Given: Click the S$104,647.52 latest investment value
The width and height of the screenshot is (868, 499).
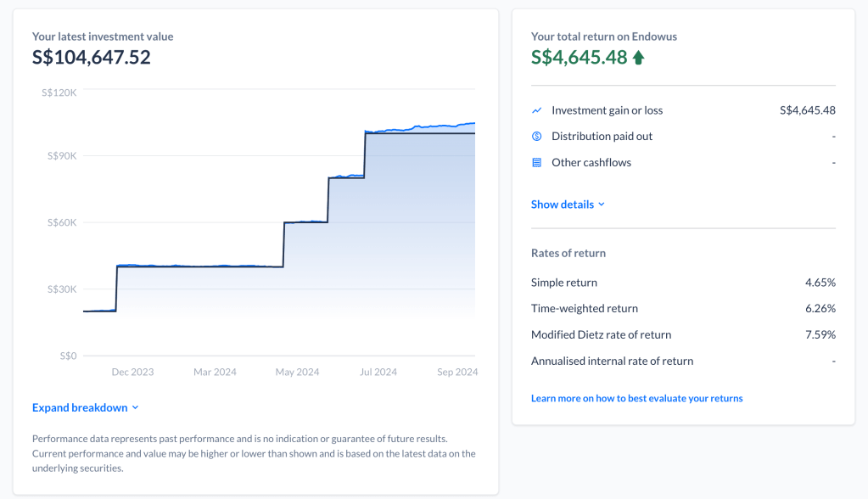Looking at the screenshot, I should [x=91, y=58].
